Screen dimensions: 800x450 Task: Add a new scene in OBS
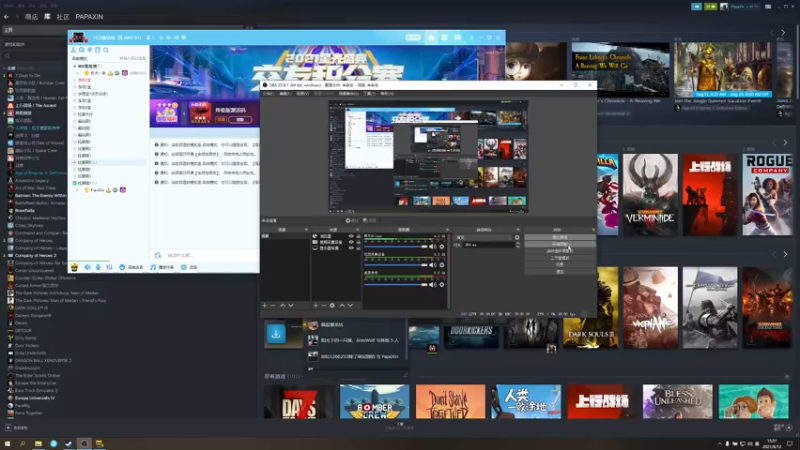point(264,305)
